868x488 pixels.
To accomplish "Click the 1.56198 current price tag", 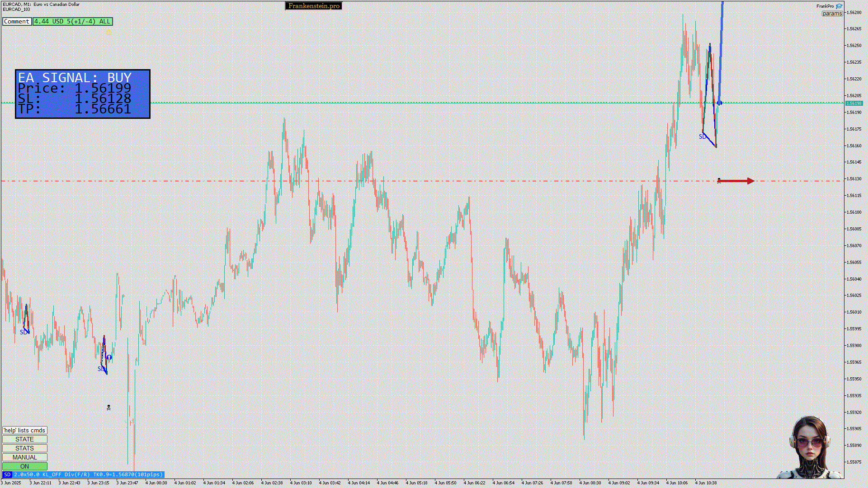I will (x=854, y=103).
